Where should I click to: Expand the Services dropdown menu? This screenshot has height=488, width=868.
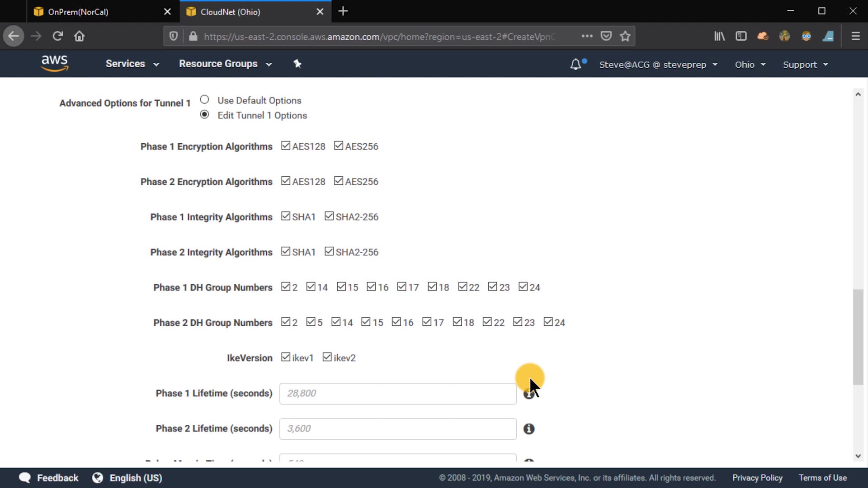coord(132,64)
